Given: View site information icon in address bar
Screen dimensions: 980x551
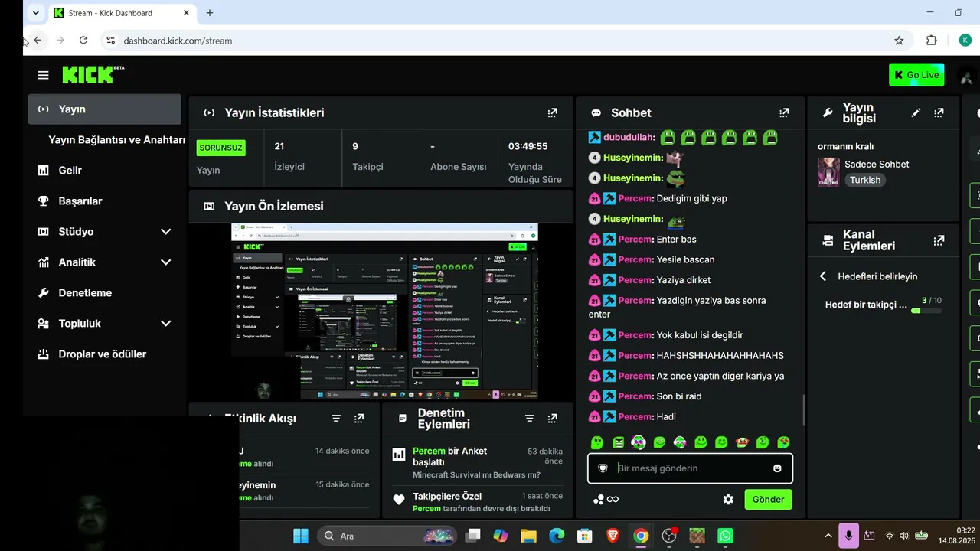Looking at the screenshot, I should [x=110, y=41].
